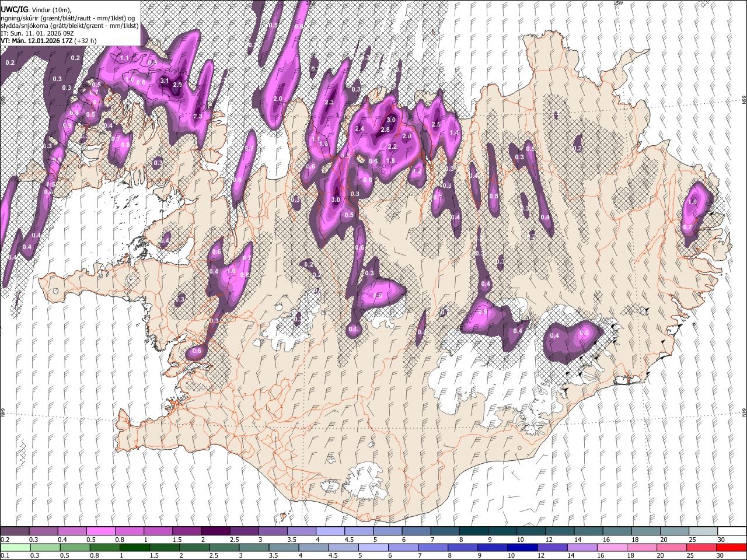
Task: Pick the red 30 swatch in rain scale
Action: tap(731, 547)
